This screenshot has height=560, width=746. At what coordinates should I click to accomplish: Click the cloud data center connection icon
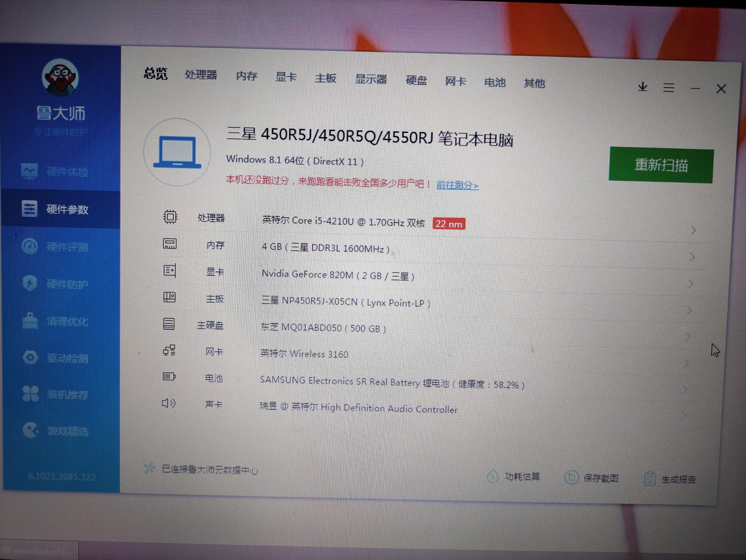tap(149, 468)
